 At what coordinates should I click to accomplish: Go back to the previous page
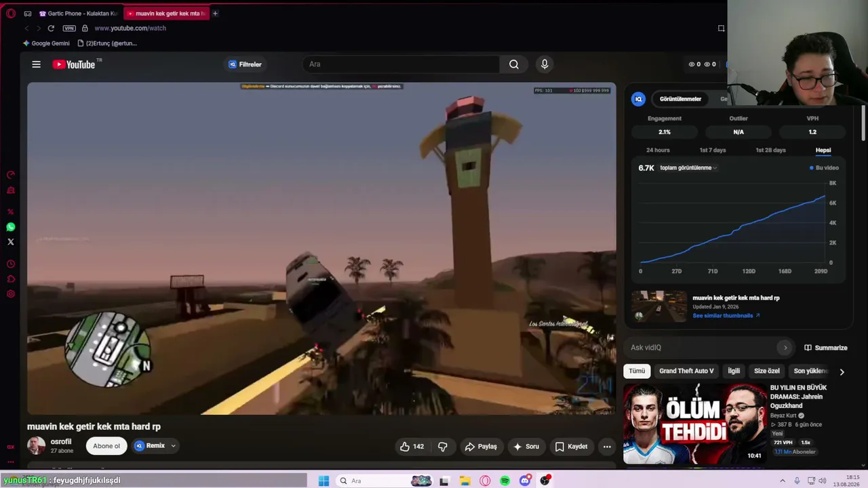coord(26,28)
